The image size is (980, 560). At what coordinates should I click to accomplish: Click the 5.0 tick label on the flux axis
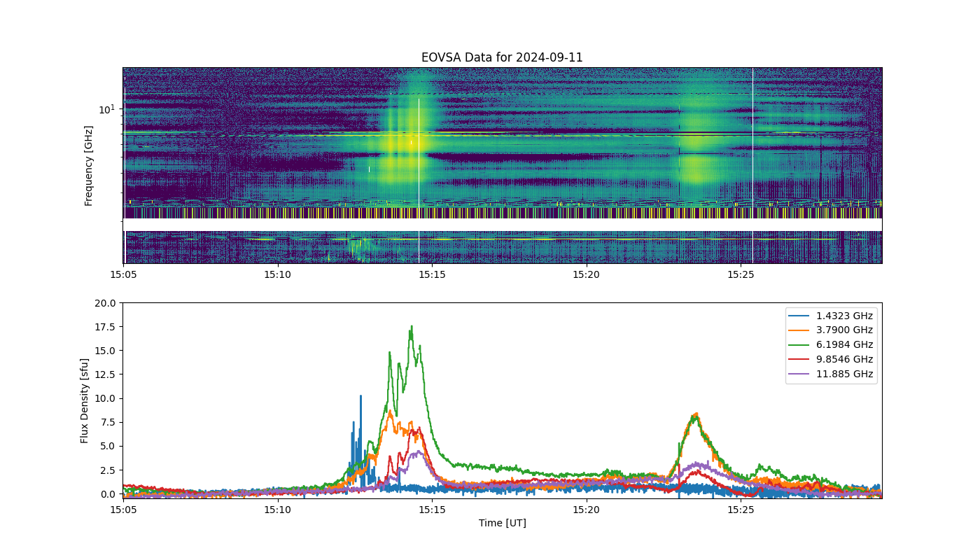[x=109, y=446]
